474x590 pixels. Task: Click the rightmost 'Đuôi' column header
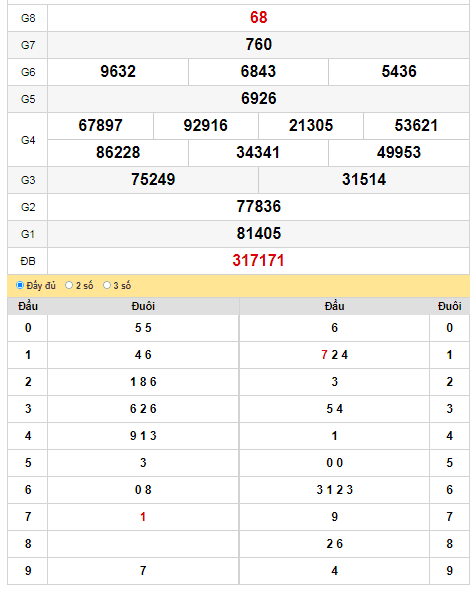(449, 306)
